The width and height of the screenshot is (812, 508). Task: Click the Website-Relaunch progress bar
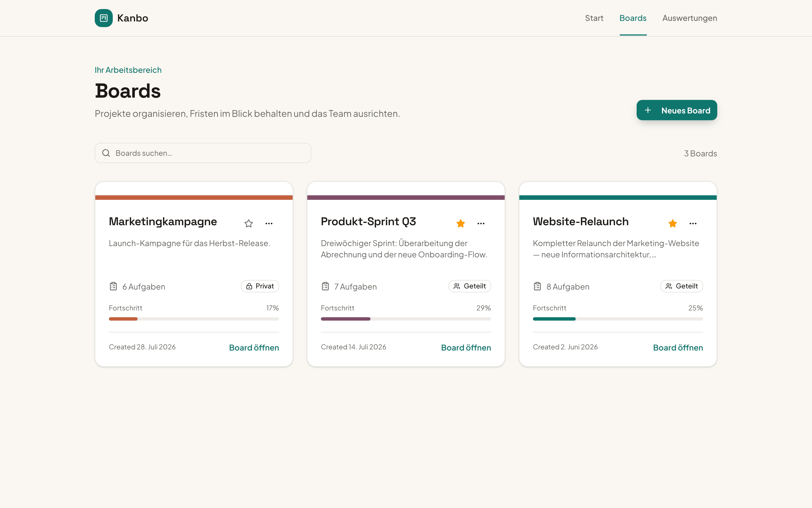click(x=618, y=319)
